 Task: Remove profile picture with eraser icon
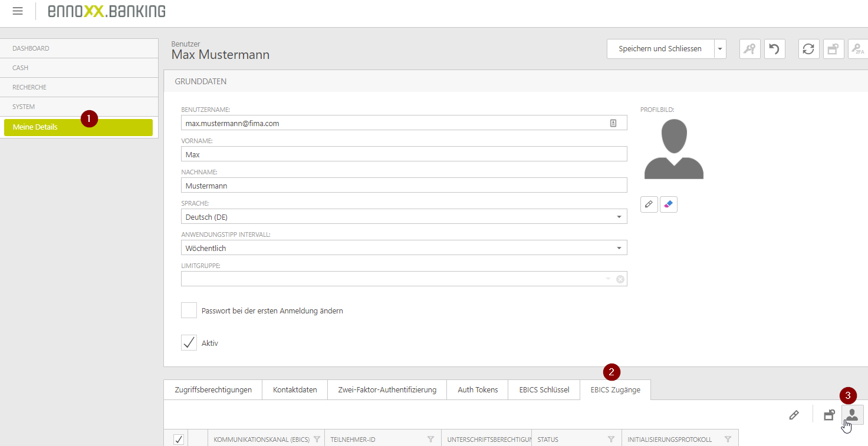pyautogui.click(x=668, y=204)
